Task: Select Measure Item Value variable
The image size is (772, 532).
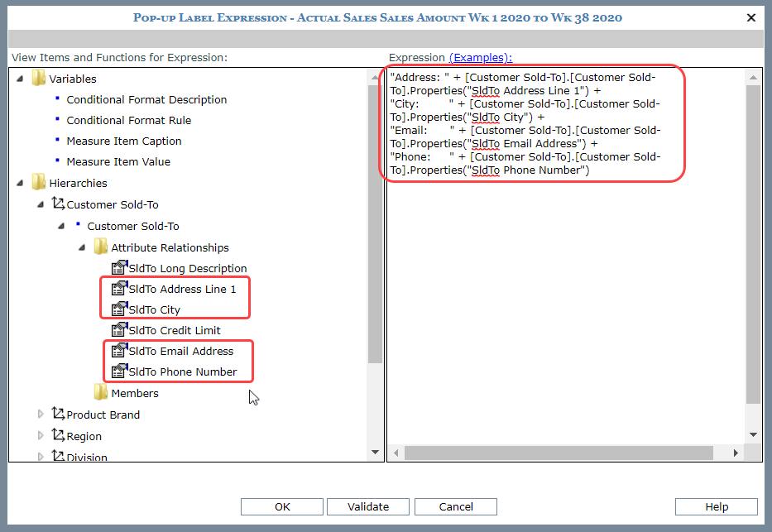Action: click(x=118, y=161)
